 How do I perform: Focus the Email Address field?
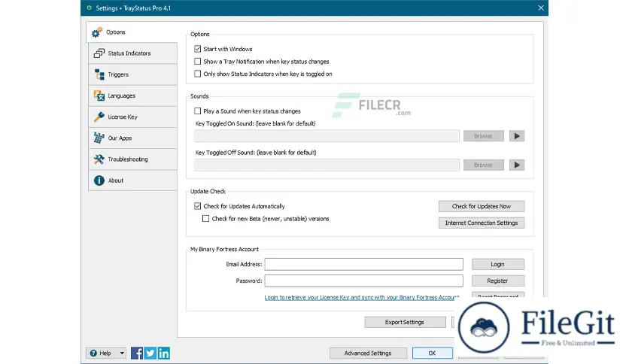click(x=364, y=264)
